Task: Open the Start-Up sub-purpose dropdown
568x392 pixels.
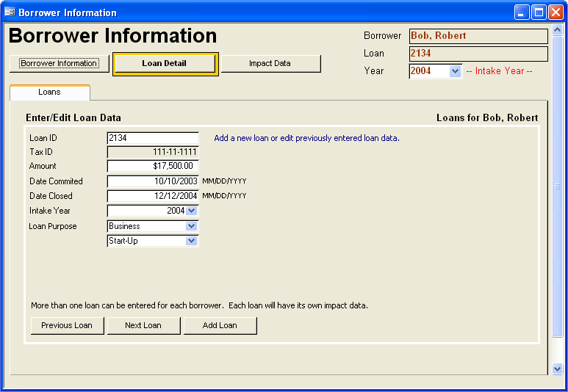Action: pyautogui.click(x=192, y=241)
